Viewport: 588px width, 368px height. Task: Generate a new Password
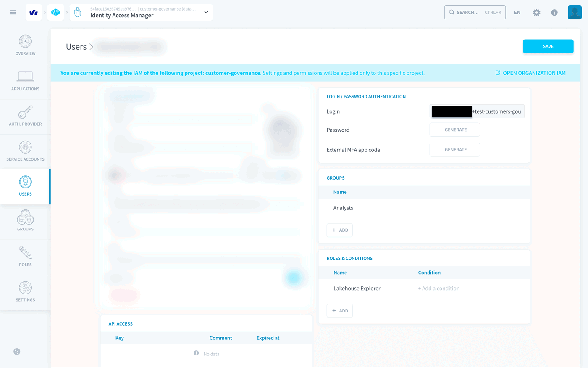click(455, 130)
